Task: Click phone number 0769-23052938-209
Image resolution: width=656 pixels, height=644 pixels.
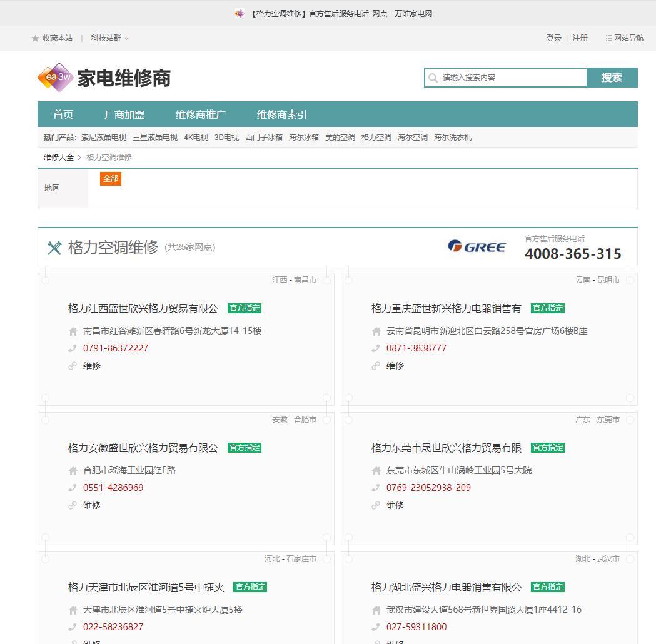Action: pos(428,488)
